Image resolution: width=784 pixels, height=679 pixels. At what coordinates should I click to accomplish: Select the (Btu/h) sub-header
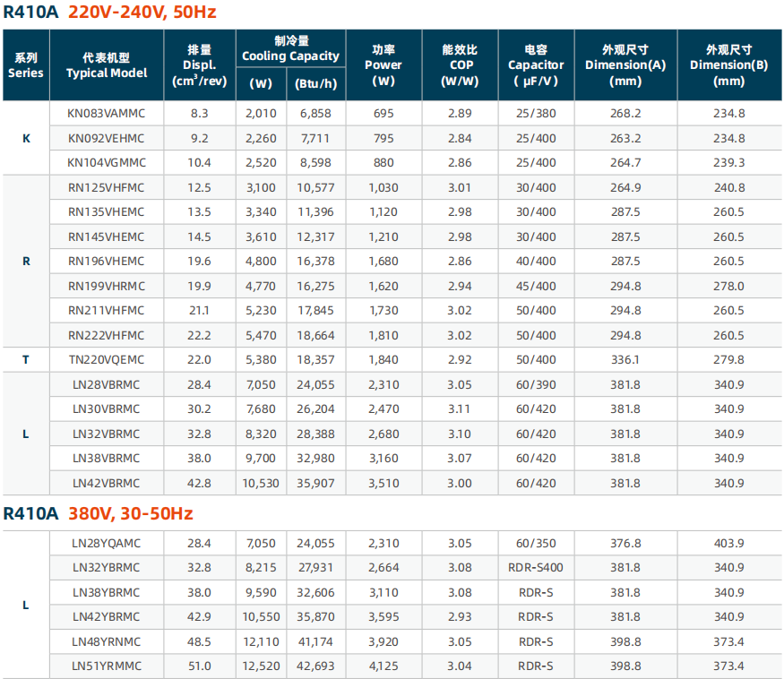316,84
